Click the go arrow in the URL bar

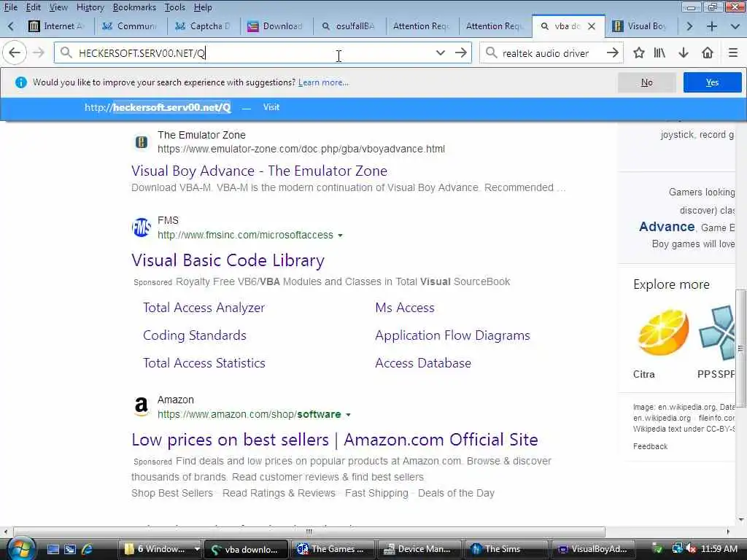pos(461,52)
